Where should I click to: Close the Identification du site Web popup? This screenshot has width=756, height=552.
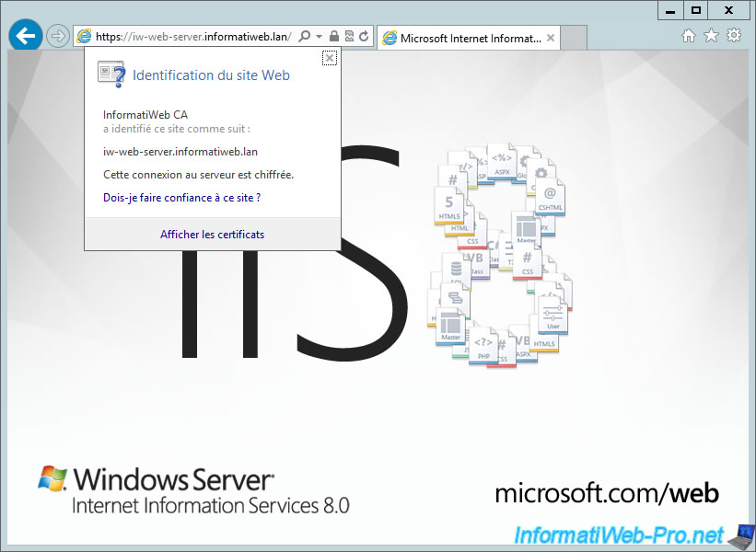(x=330, y=58)
